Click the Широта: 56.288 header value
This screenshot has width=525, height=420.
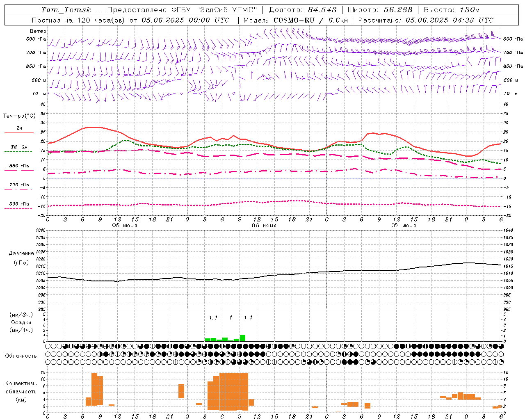coord(380,10)
